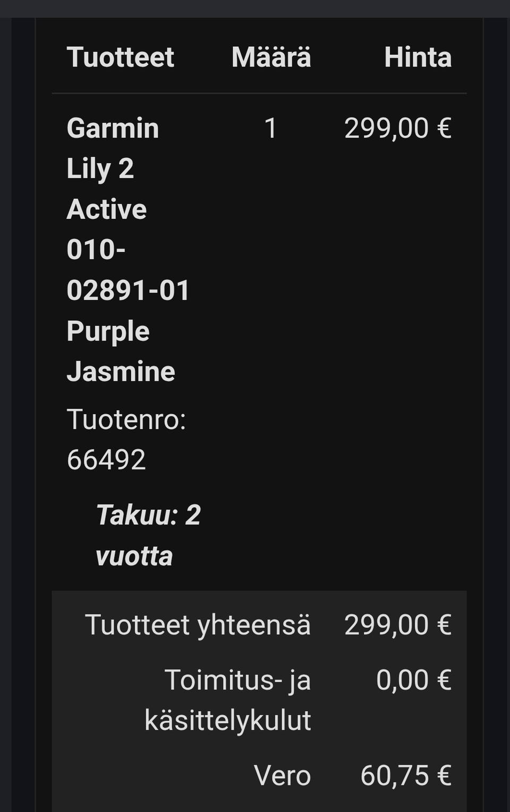Click the Takuu: 2 vuotta warranty text
This screenshot has height=812, width=510.
(x=148, y=535)
